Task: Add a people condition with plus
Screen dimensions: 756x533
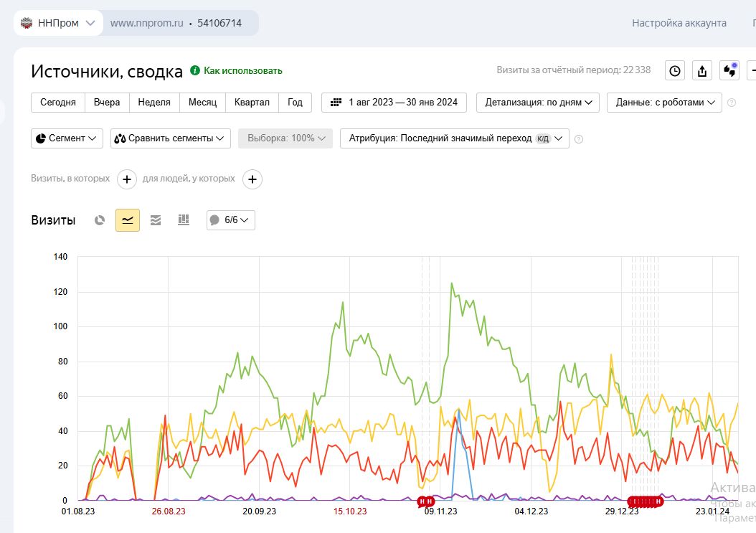Action: pyautogui.click(x=252, y=179)
